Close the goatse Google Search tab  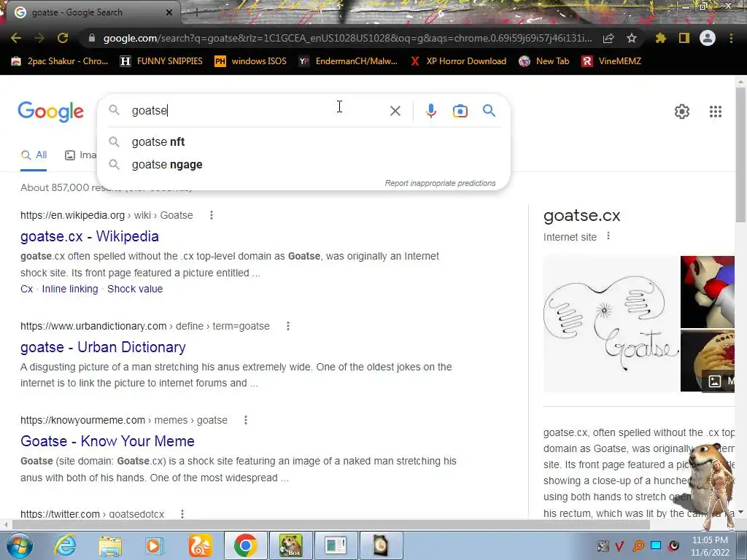tap(169, 12)
